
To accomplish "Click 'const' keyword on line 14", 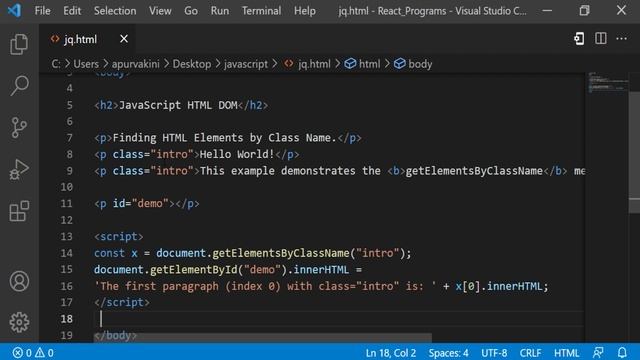I will coord(109,253).
